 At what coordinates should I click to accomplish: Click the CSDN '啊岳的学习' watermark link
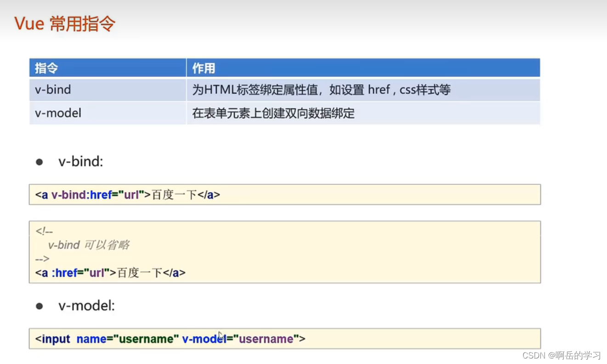(562, 355)
